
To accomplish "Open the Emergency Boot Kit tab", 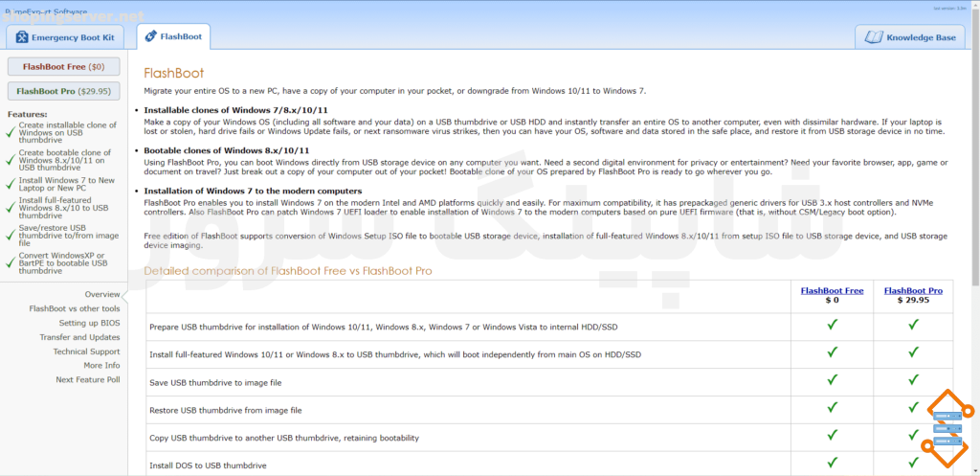I will pos(65,37).
